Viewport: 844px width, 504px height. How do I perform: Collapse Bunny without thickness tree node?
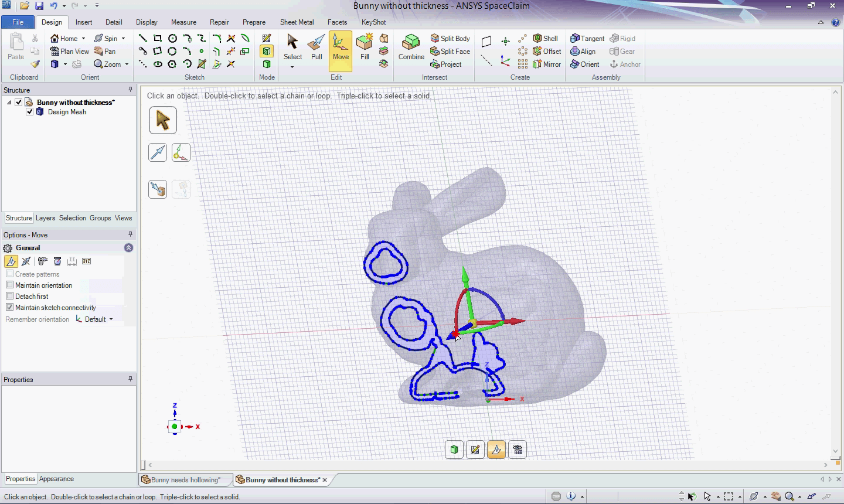(9, 103)
